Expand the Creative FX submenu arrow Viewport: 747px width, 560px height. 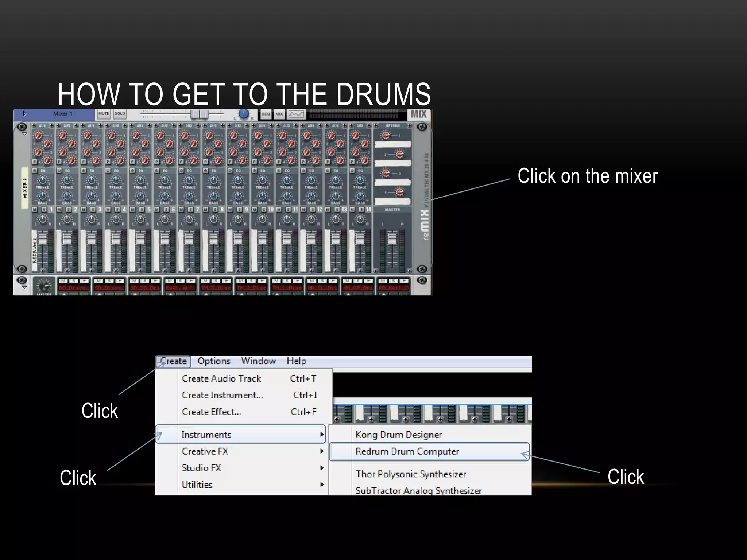pyautogui.click(x=321, y=451)
